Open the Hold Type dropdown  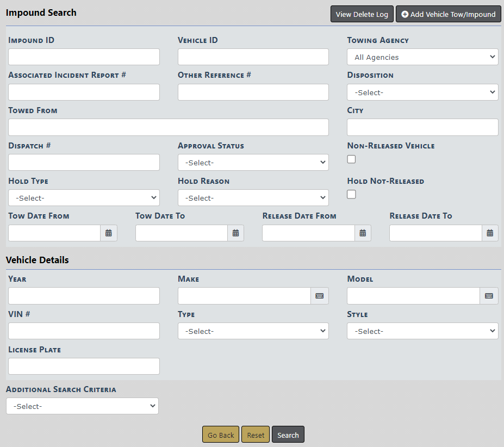click(x=84, y=198)
